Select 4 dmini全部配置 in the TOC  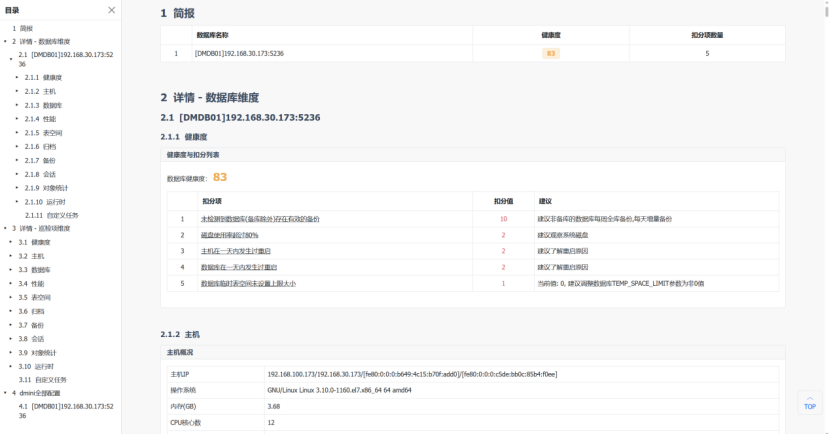36,393
